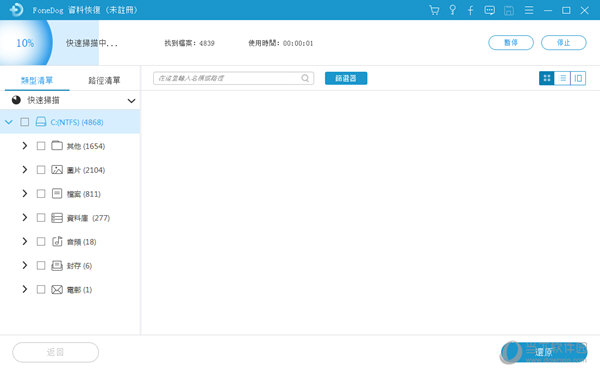The width and height of the screenshot is (600, 376).
Task: Click the 封存 archive icon
Action: click(x=57, y=265)
